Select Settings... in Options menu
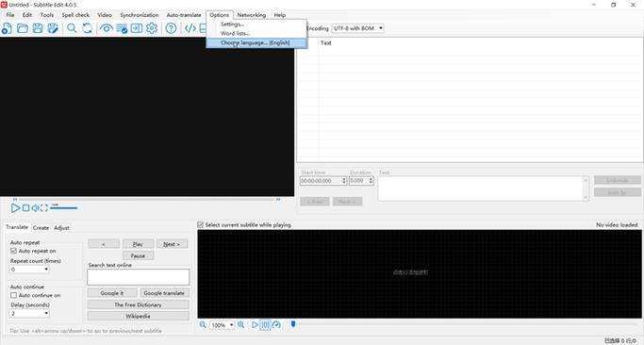The image size is (644, 345). (256, 25)
